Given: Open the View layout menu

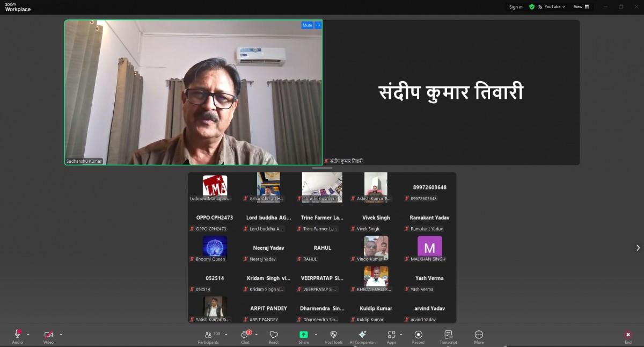Looking at the screenshot, I should pyautogui.click(x=581, y=7).
